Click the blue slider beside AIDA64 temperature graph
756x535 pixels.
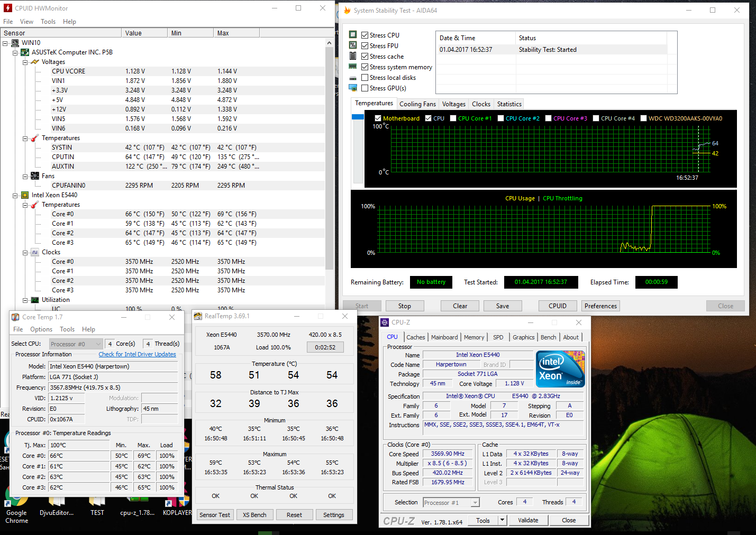coord(358,117)
